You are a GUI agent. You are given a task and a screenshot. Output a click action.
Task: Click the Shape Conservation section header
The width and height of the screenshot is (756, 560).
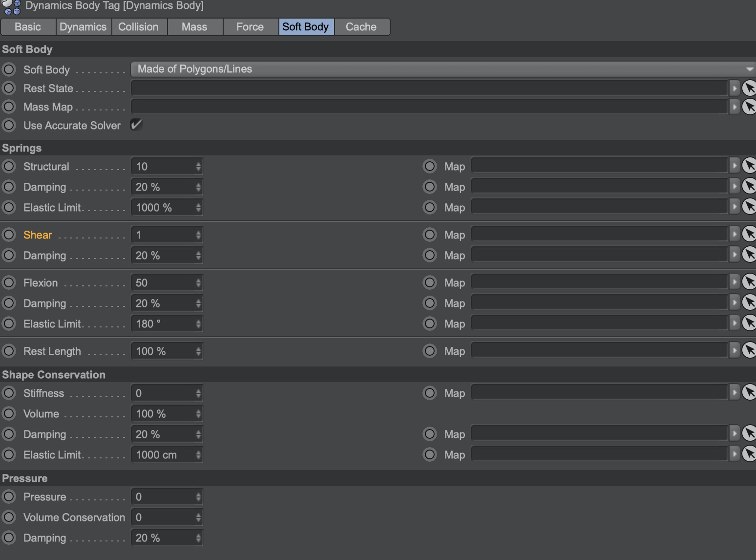pyautogui.click(x=378, y=375)
